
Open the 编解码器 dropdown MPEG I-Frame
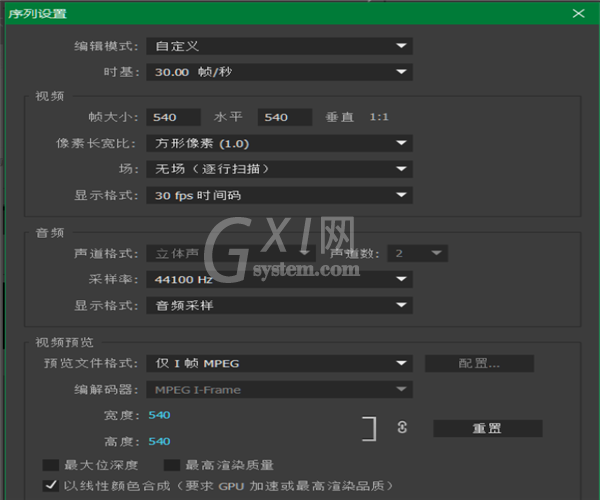(279, 390)
